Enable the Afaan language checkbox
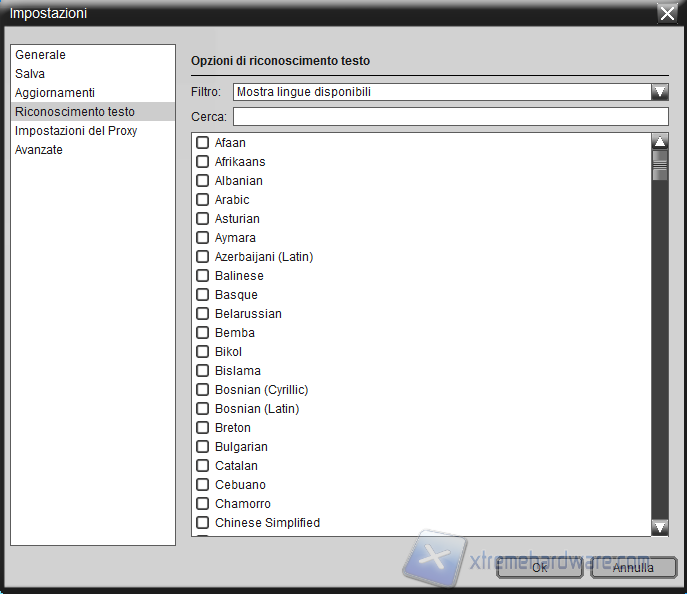The width and height of the screenshot is (687, 594). [202, 143]
